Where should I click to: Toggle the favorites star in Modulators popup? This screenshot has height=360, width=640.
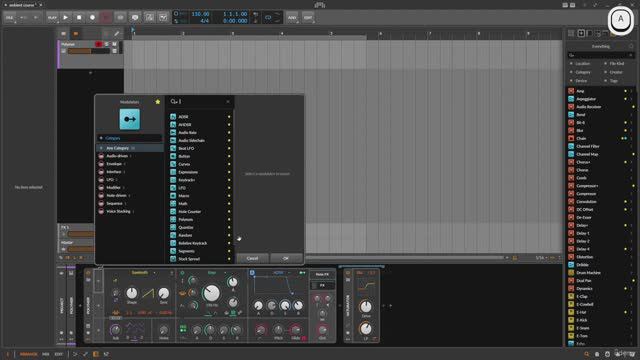(x=158, y=102)
